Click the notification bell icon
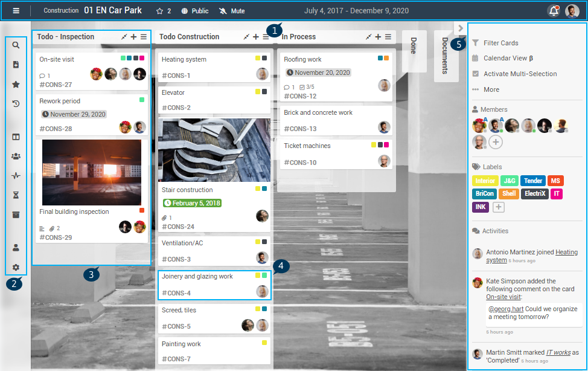 coord(553,11)
